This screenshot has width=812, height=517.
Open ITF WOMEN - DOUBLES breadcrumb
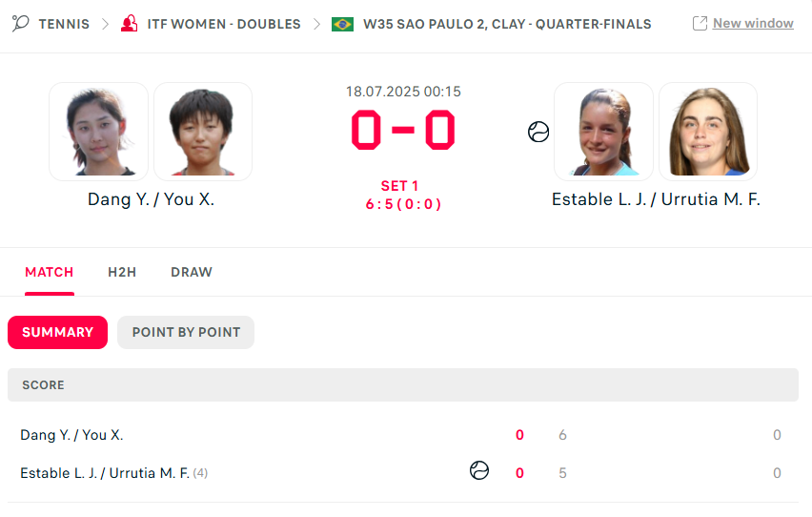224,24
